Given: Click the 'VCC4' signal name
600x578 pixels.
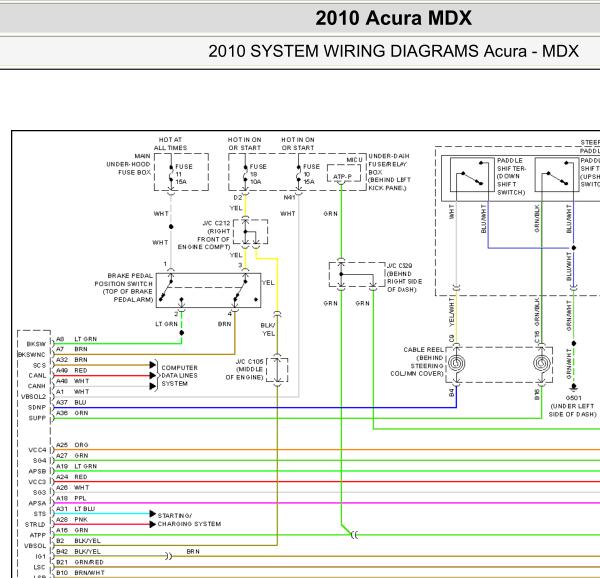Looking at the screenshot, I should (37, 450).
